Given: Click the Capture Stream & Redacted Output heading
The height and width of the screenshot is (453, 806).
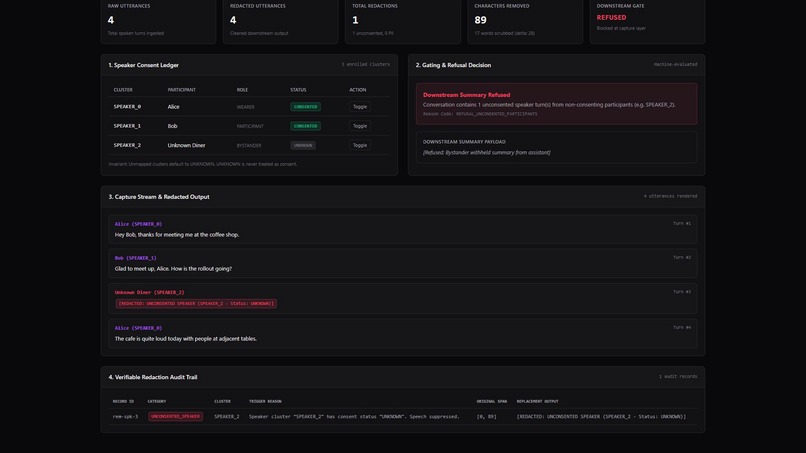Looking at the screenshot, I should pos(159,197).
